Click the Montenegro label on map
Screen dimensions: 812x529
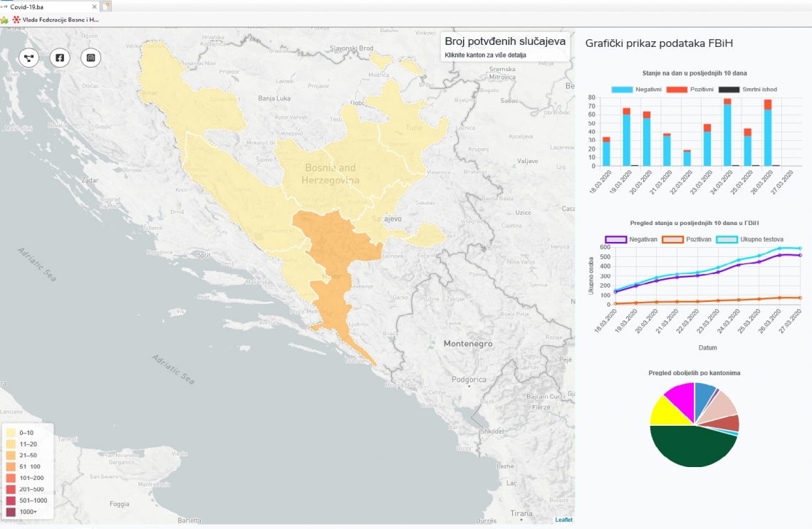click(468, 344)
